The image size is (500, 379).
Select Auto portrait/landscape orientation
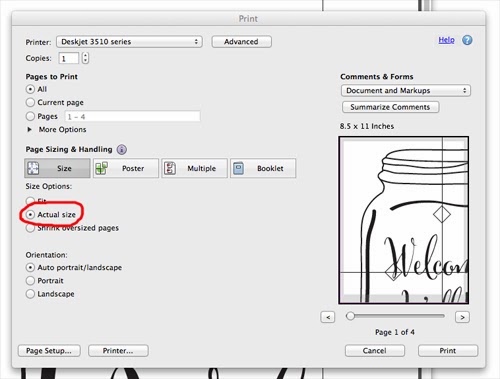[30, 267]
